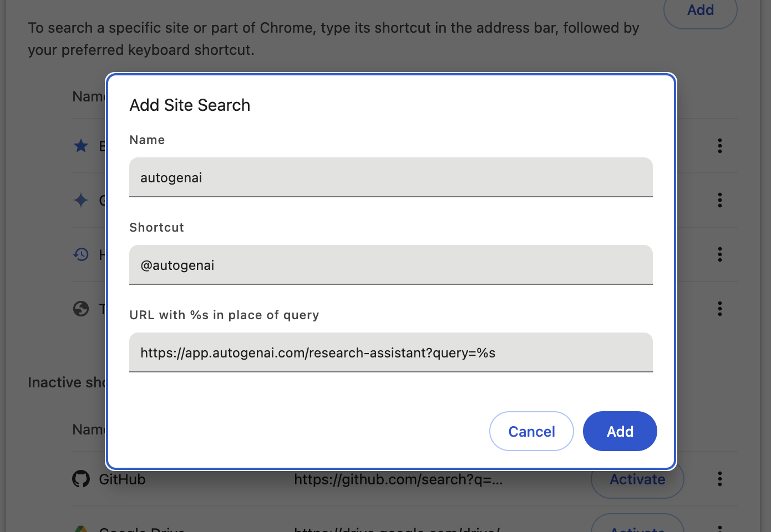
Task: Click the Name label above the autogenai field
Action: (147, 140)
